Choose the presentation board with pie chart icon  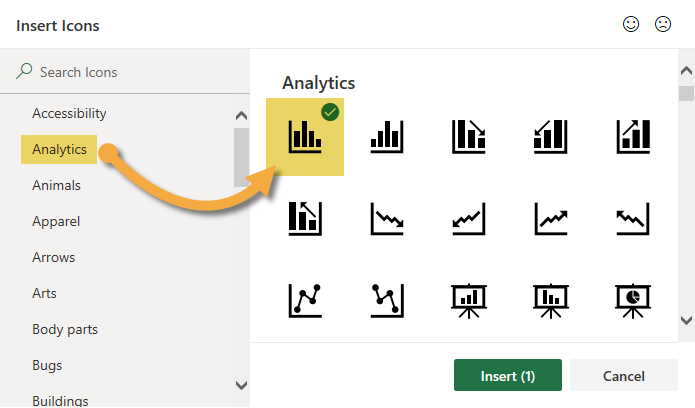633,299
